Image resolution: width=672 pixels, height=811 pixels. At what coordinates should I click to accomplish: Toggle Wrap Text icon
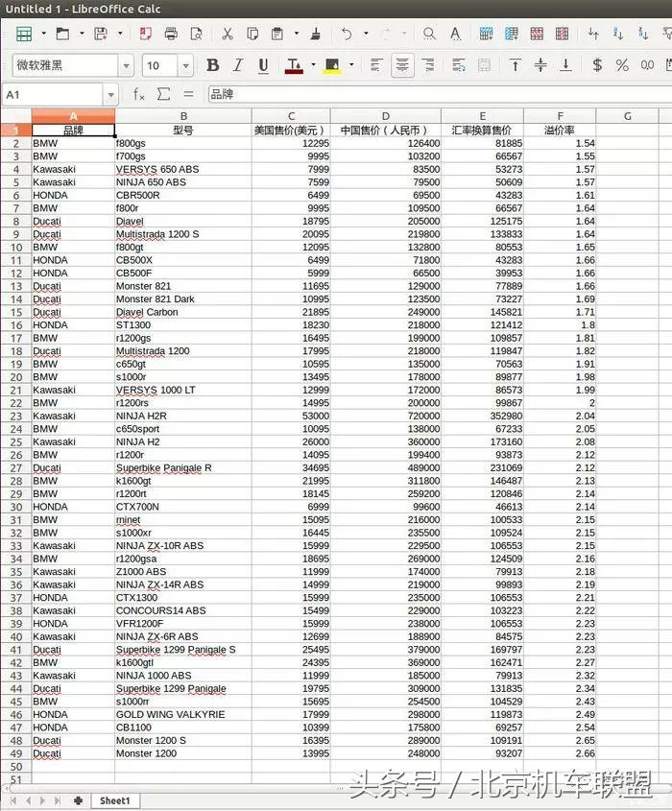458,65
